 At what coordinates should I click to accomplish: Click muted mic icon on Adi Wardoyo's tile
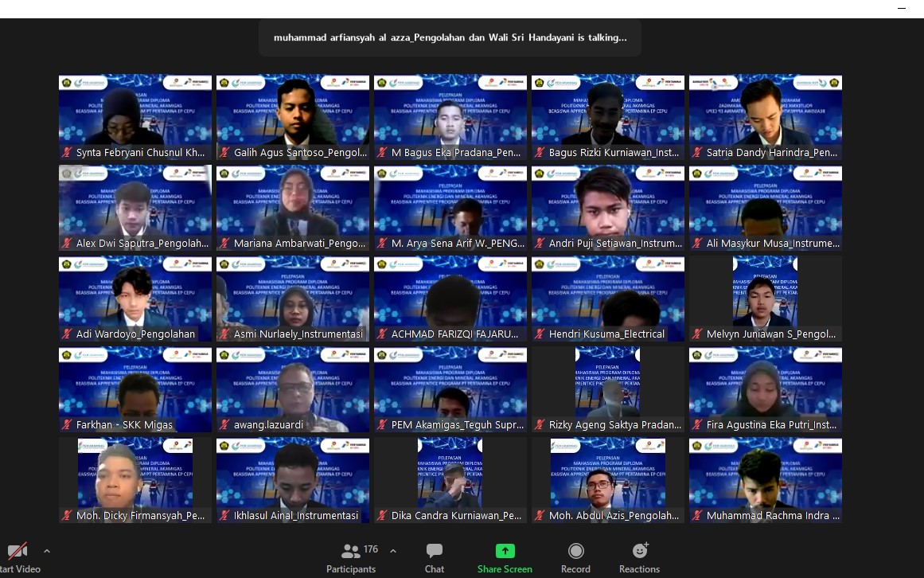click(x=68, y=334)
